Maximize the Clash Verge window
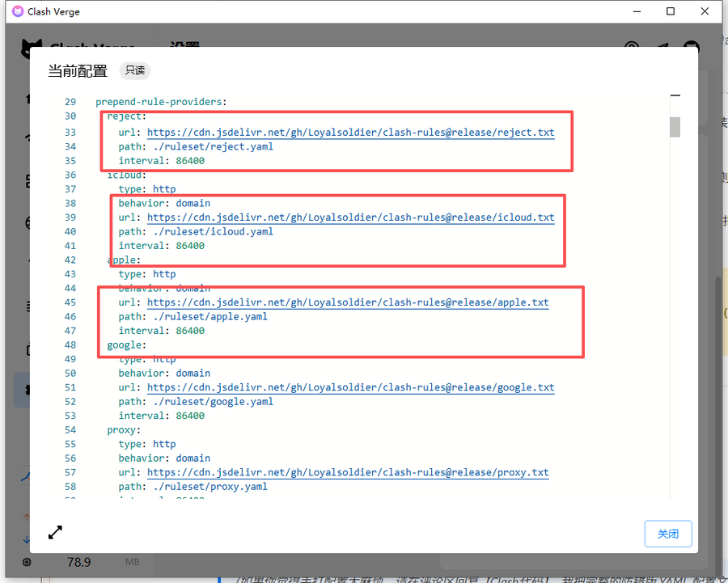 [671, 12]
